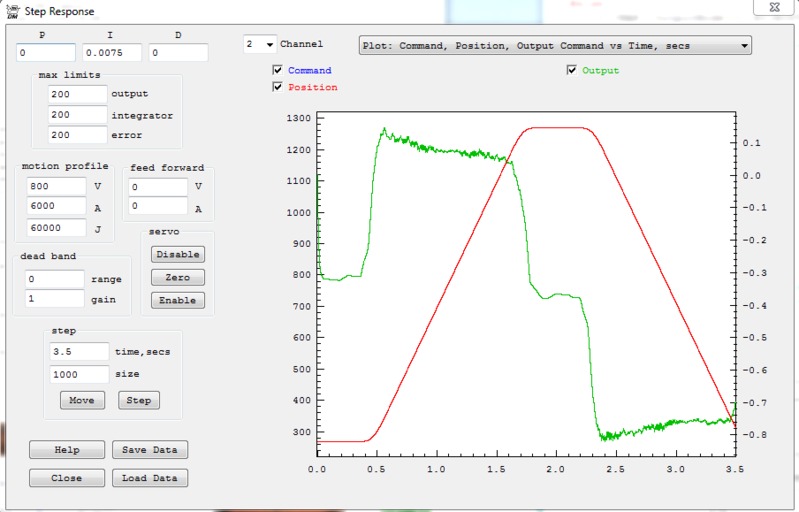Click the Load Data button
The height and width of the screenshot is (512, 799).
(x=149, y=478)
